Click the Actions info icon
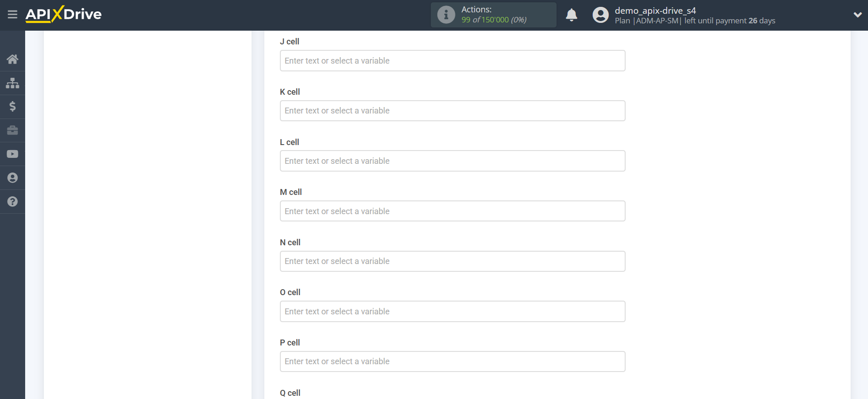This screenshot has width=868, height=399. point(446,14)
